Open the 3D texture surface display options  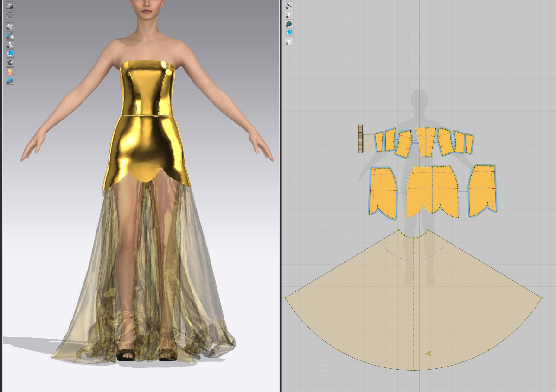[10, 53]
